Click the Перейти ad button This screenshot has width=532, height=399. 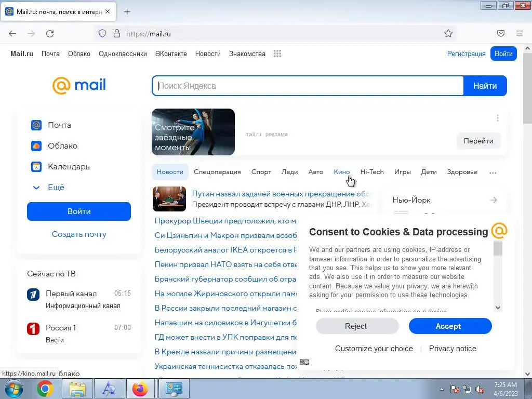(478, 141)
